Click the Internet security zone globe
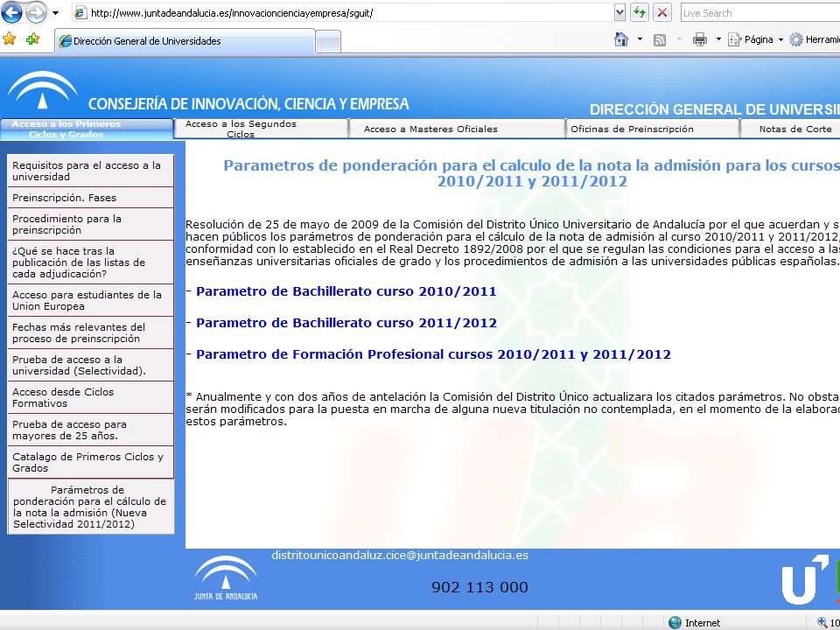This screenshot has width=840, height=630. tap(675, 622)
